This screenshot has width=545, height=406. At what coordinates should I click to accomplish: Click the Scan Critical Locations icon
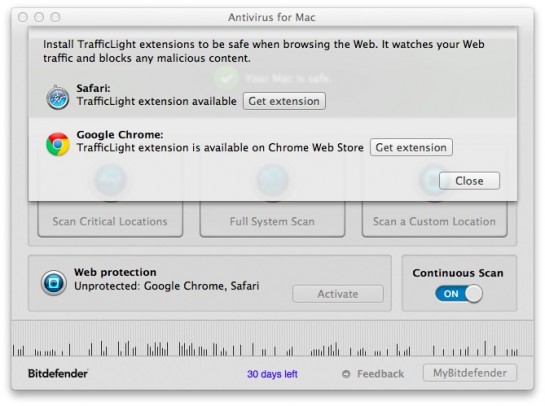(111, 180)
